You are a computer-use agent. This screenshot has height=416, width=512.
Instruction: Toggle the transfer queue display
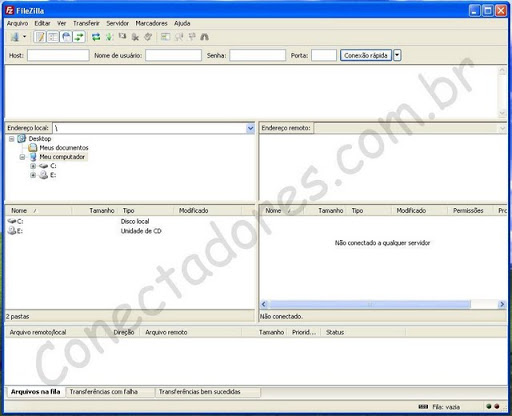tap(79, 37)
